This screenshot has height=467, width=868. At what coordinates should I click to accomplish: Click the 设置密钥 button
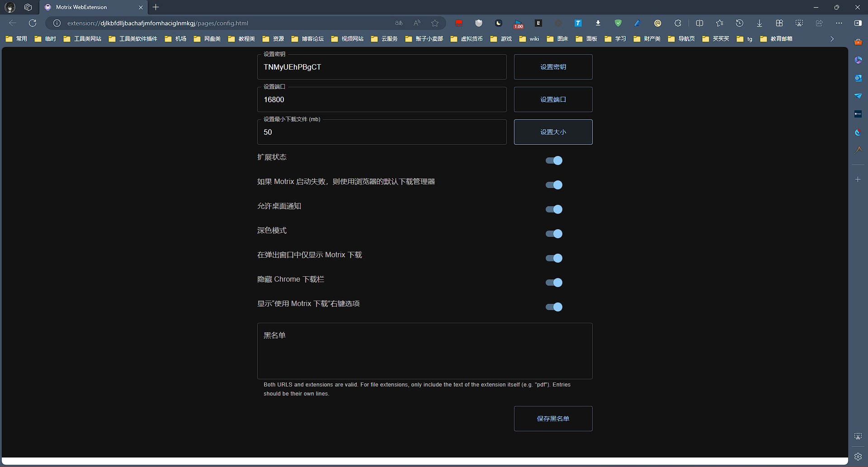553,67
